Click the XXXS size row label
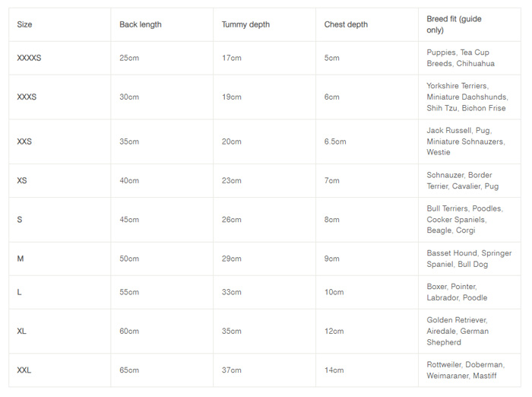Viewport: 532px width, 397px height. pyautogui.click(x=27, y=97)
